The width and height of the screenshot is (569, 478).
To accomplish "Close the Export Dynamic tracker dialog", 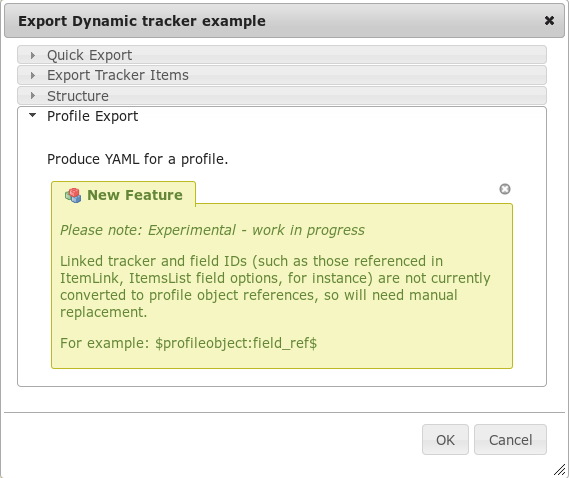I will 549,21.
